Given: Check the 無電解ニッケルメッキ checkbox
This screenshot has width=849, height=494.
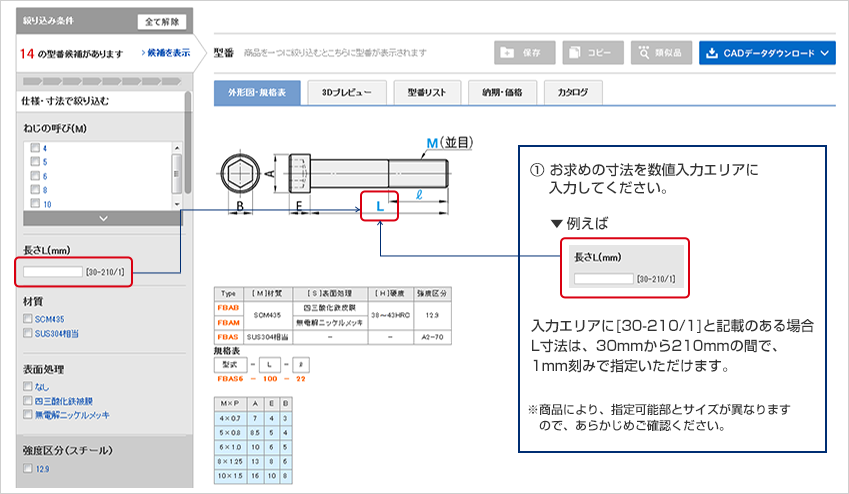Looking at the screenshot, I should (x=28, y=414).
